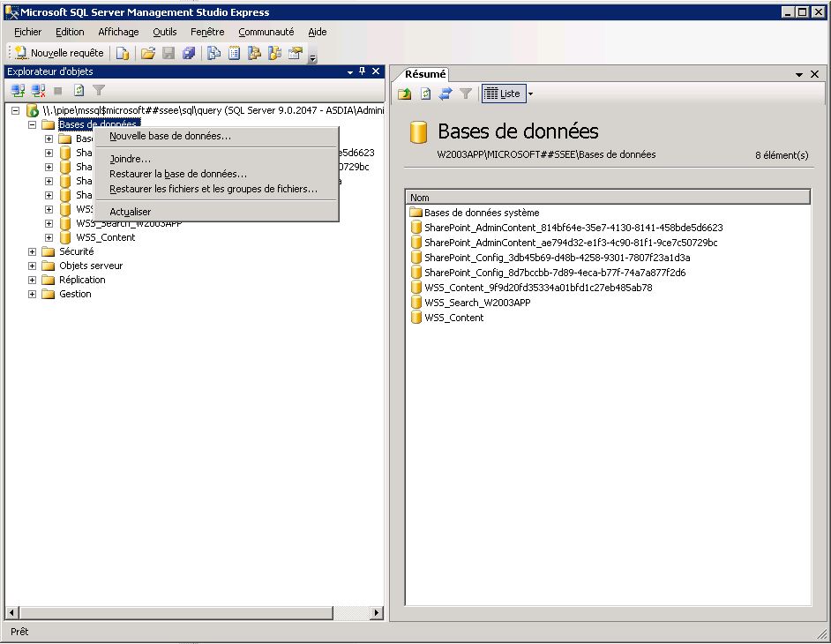The image size is (831, 644).
Task: Click the connect icon in Explorateur d'objets
Action: tap(18, 91)
